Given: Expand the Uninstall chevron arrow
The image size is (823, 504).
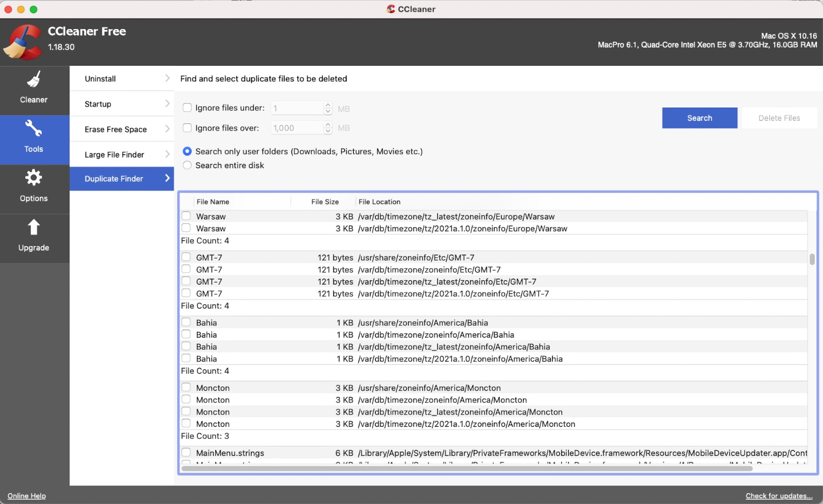Looking at the screenshot, I should (167, 78).
